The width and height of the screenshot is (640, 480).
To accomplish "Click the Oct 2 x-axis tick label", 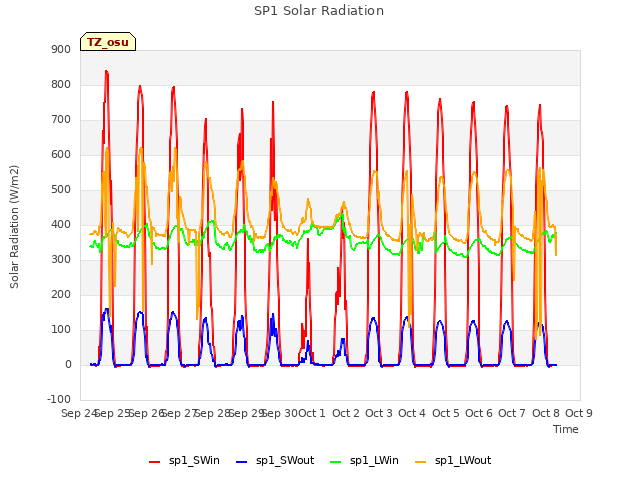I will click(x=346, y=413).
